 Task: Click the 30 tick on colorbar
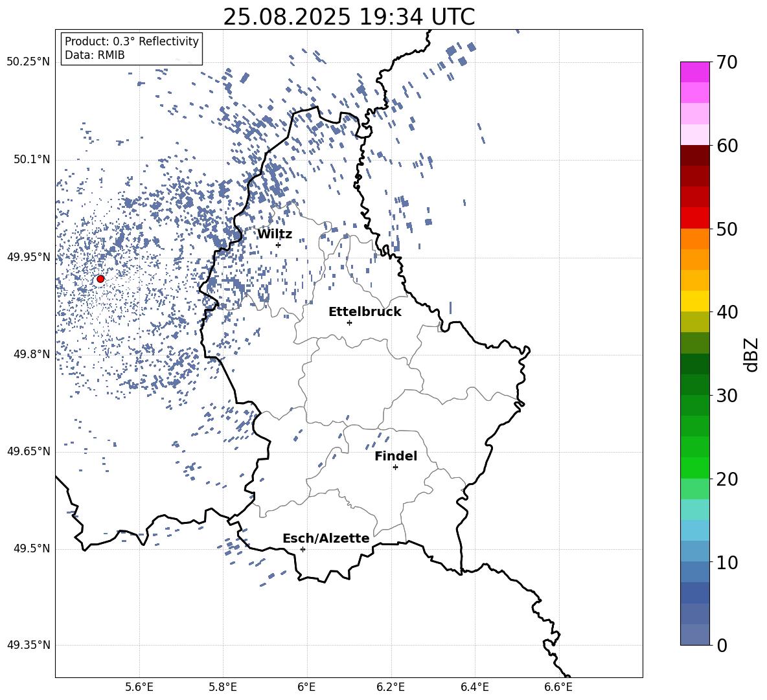point(727,396)
